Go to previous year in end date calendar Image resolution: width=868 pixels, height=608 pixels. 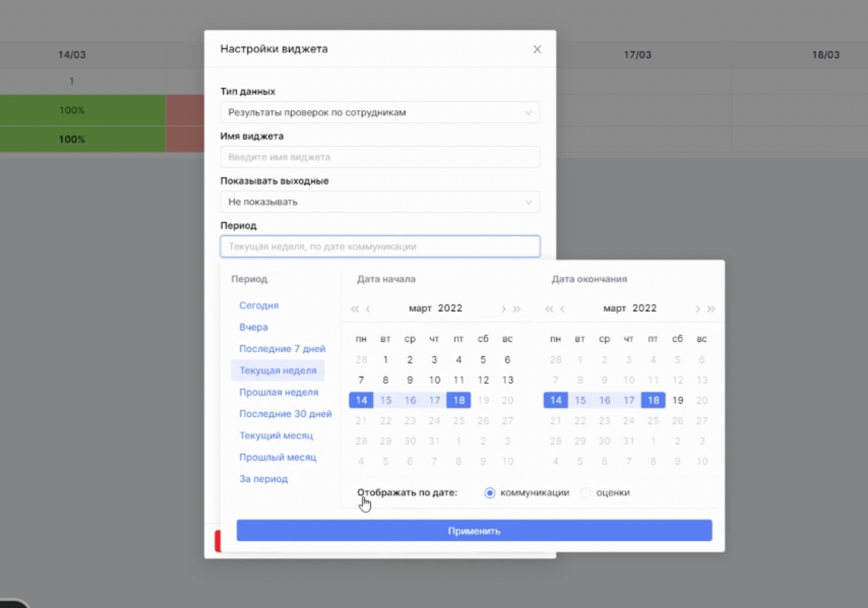[549, 309]
